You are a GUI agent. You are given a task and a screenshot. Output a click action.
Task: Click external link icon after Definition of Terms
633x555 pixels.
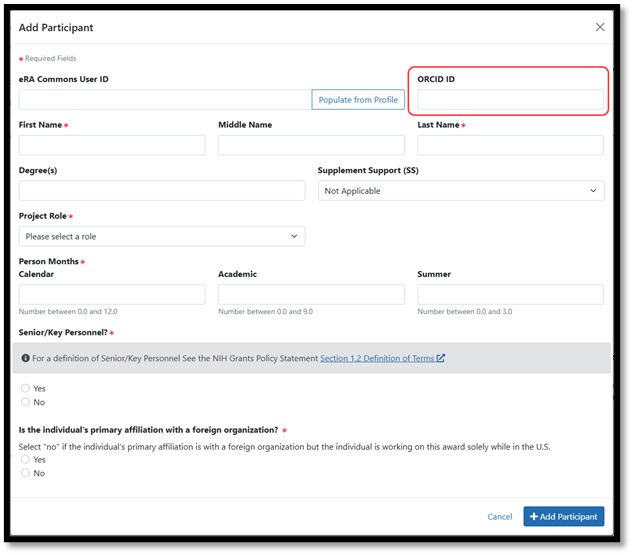[x=441, y=358]
